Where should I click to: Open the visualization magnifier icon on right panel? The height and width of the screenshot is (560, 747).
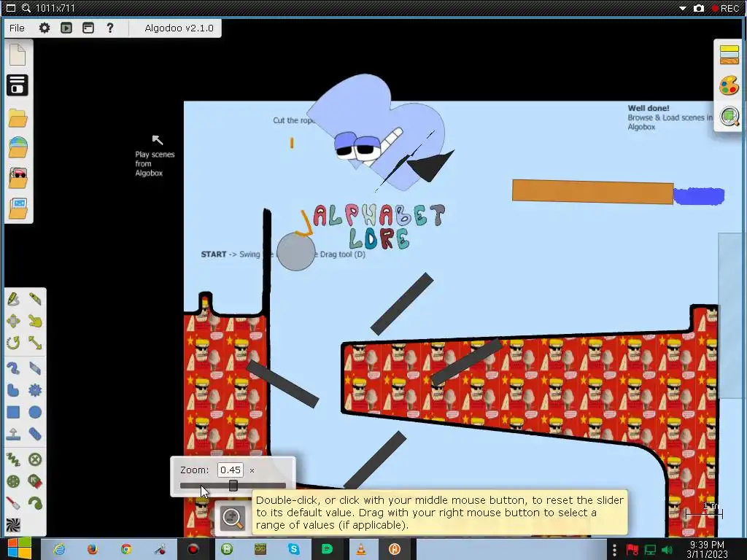[x=729, y=116]
